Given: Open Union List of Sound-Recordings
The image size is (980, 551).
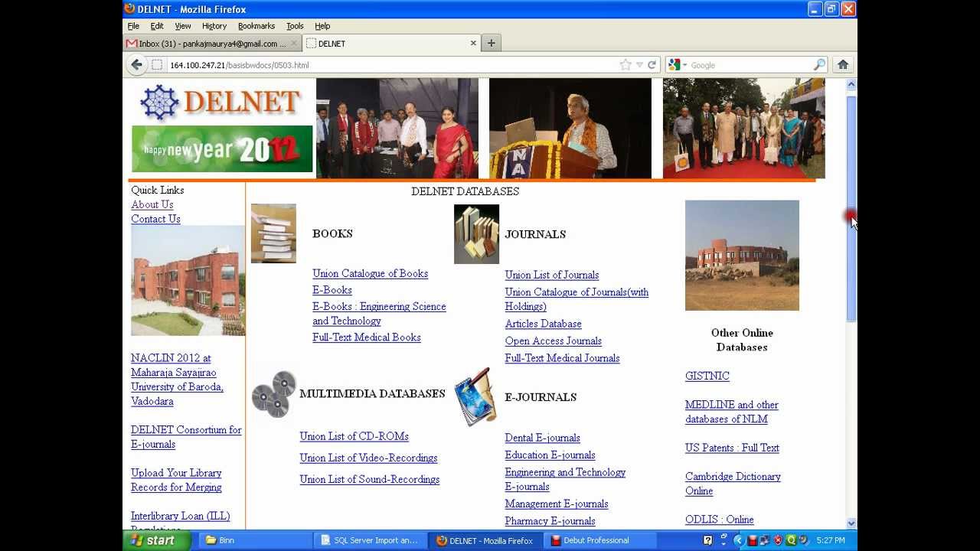Looking at the screenshot, I should [x=370, y=479].
